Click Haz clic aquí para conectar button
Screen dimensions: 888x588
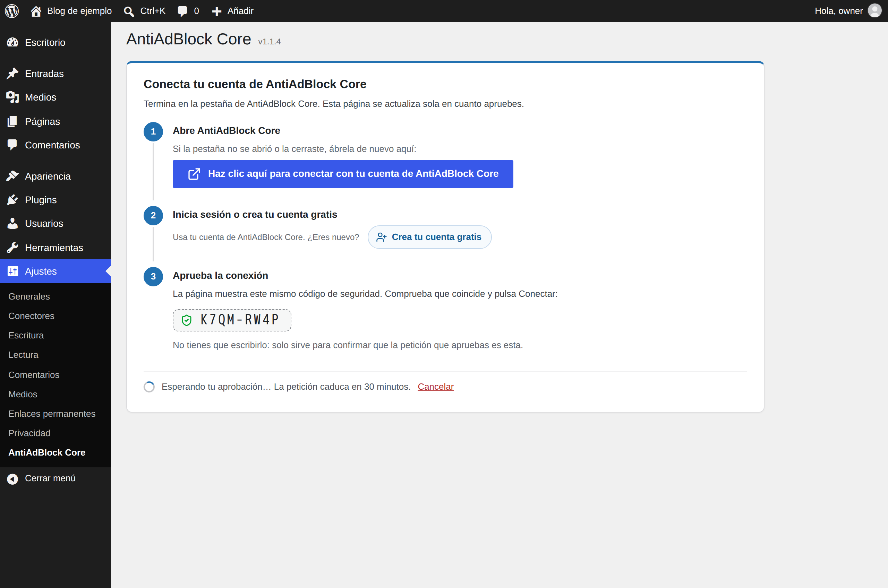click(343, 174)
